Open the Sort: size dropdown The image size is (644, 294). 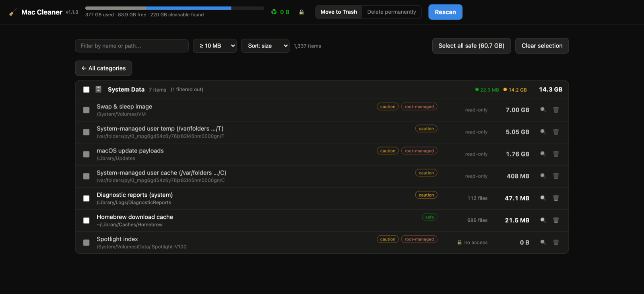pos(265,46)
